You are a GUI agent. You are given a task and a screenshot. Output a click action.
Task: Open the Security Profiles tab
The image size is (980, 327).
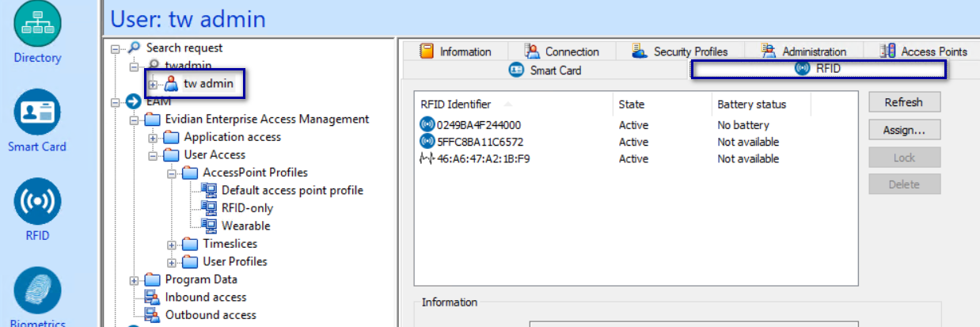click(680, 51)
